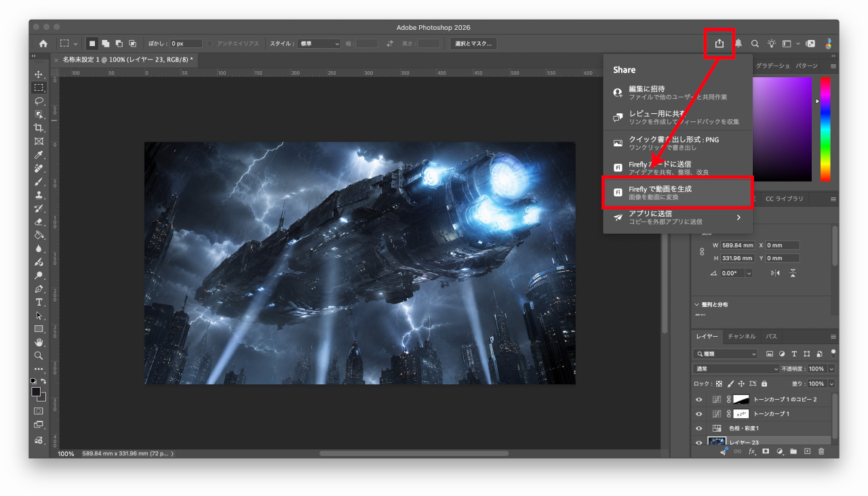Flip horizontal icon in Properties panel

[776, 273]
